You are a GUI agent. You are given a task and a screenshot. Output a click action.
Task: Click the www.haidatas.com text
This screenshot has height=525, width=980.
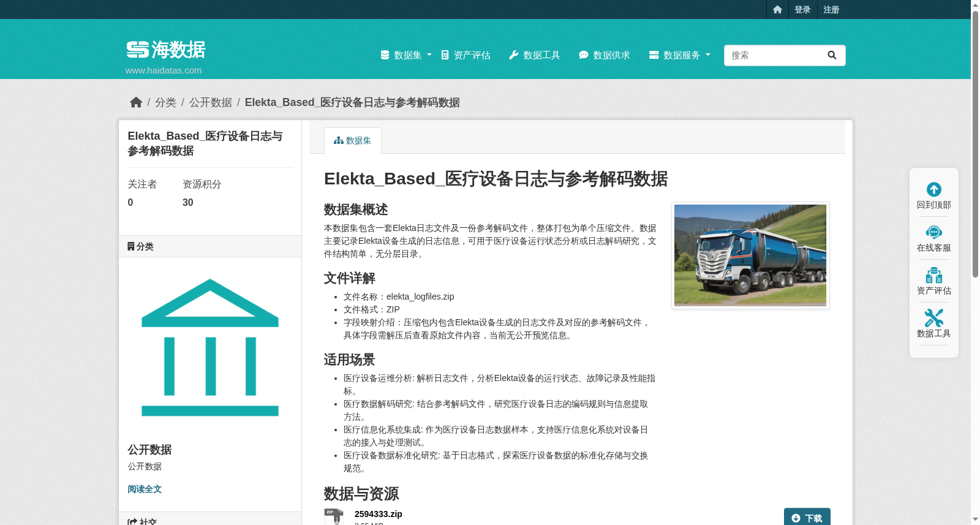pyautogui.click(x=164, y=70)
